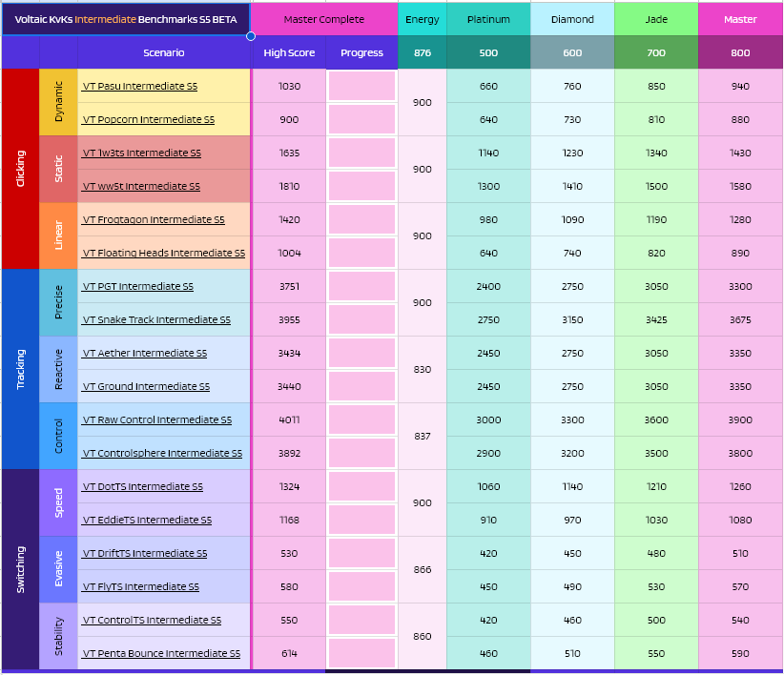Open the VT 1w3ts Intermediate S5 link
Image resolution: width=784 pixels, height=675 pixels.
pos(142,153)
